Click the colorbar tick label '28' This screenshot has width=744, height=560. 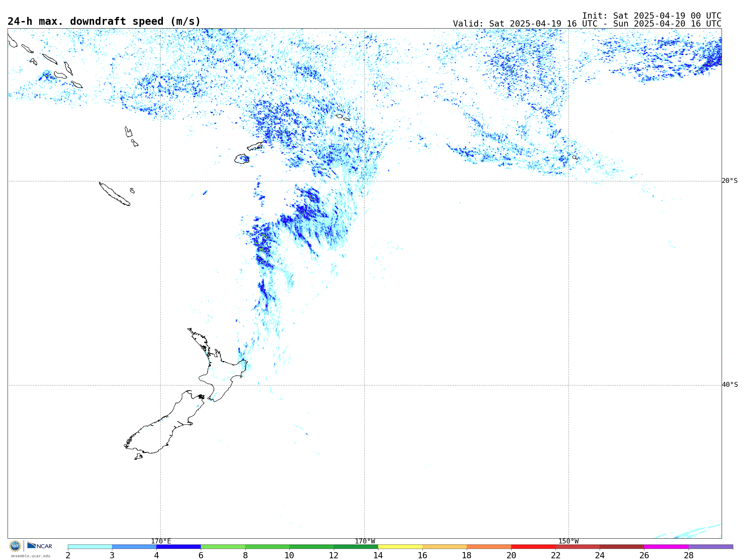pos(689,555)
